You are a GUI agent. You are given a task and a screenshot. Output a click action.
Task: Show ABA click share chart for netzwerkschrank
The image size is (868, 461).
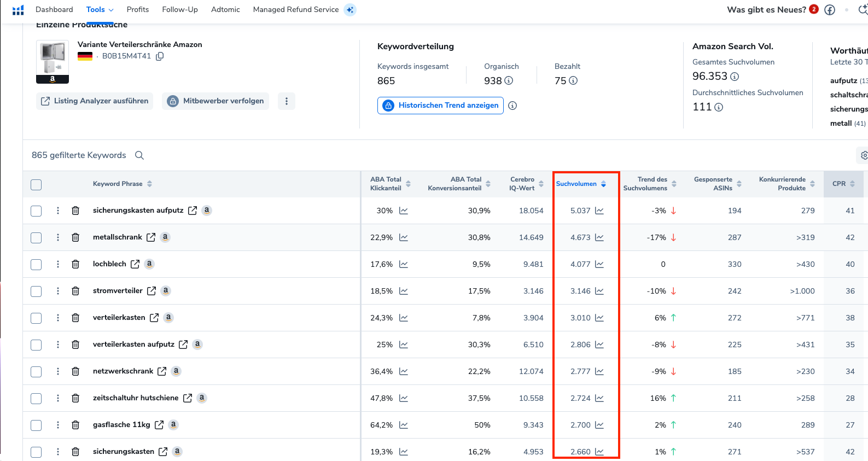(x=404, y=371)
